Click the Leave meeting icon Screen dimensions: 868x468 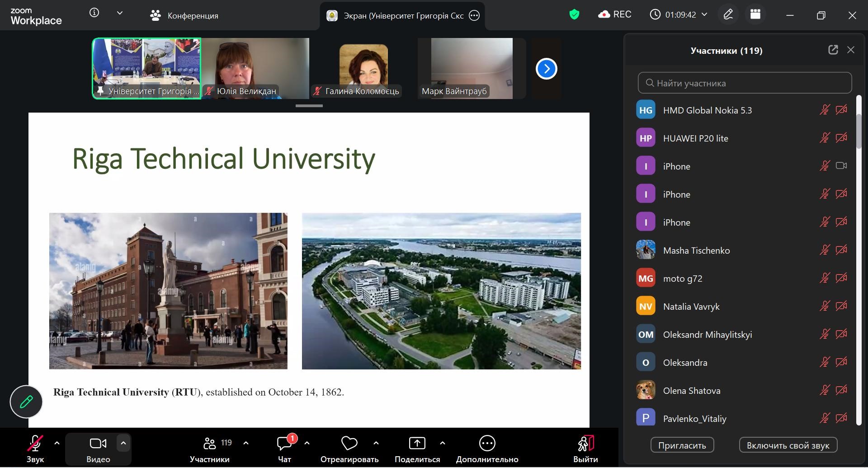pos(585,444)
